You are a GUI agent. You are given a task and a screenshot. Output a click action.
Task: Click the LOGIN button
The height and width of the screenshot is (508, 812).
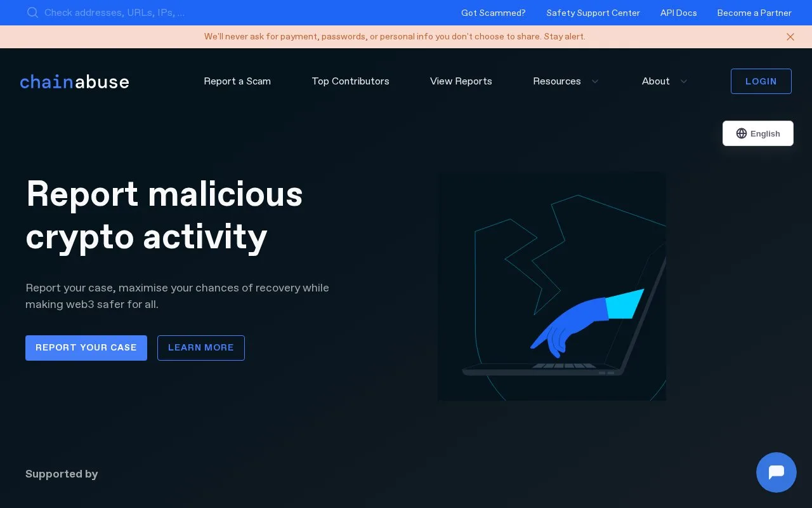(761, 81)
